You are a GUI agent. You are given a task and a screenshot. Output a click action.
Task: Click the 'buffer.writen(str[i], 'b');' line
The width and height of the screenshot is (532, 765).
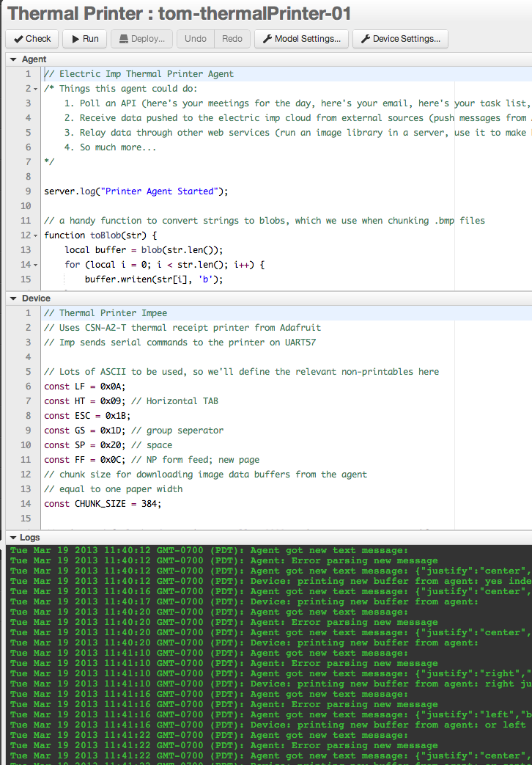click(x=154, y=279)
